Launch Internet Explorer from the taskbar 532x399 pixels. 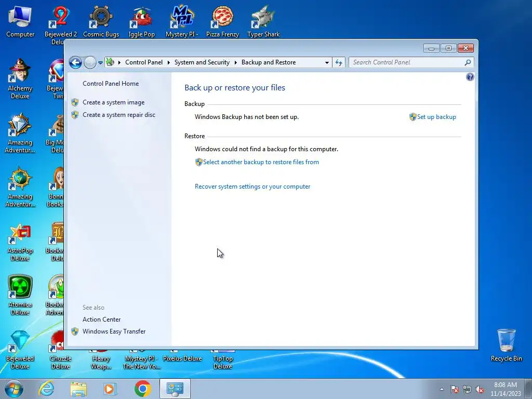point(46,389)
